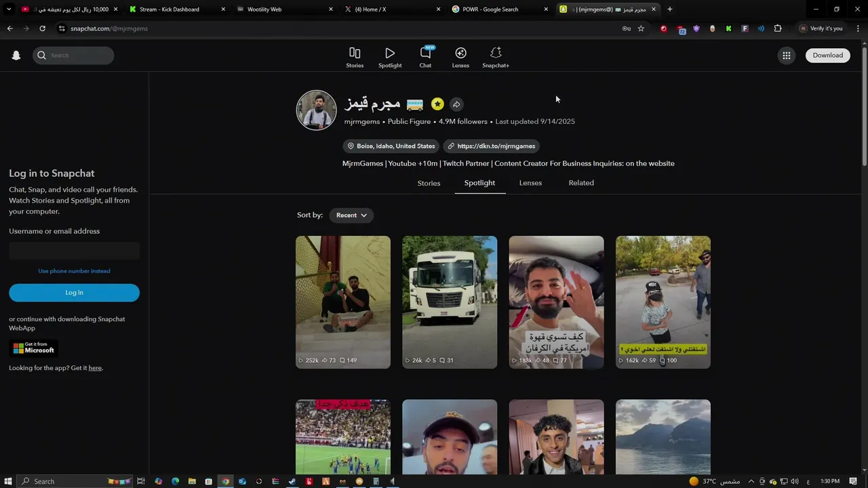Viewport: 868px width, 488px height.
Task: Open the Sort by Recent dropdown
Action: pyautogui.click(x=351, y=216)
